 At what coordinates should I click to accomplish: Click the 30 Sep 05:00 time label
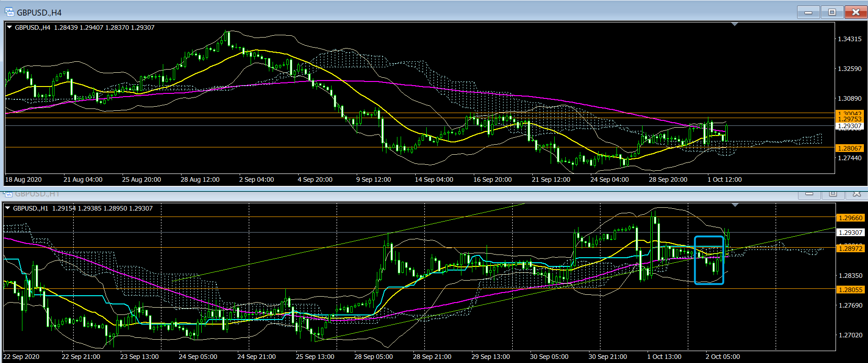(x=549, y=357)
